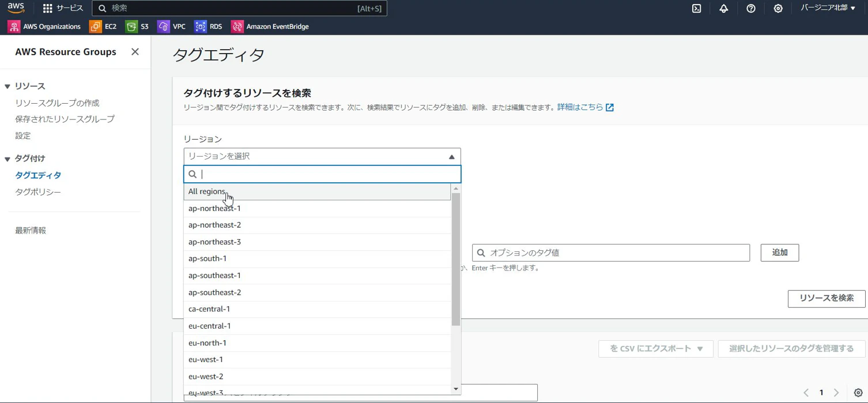Screen dimensions: 868x403
Task: Select ap-northeast-2 region
Action: [x=317, y=225]
